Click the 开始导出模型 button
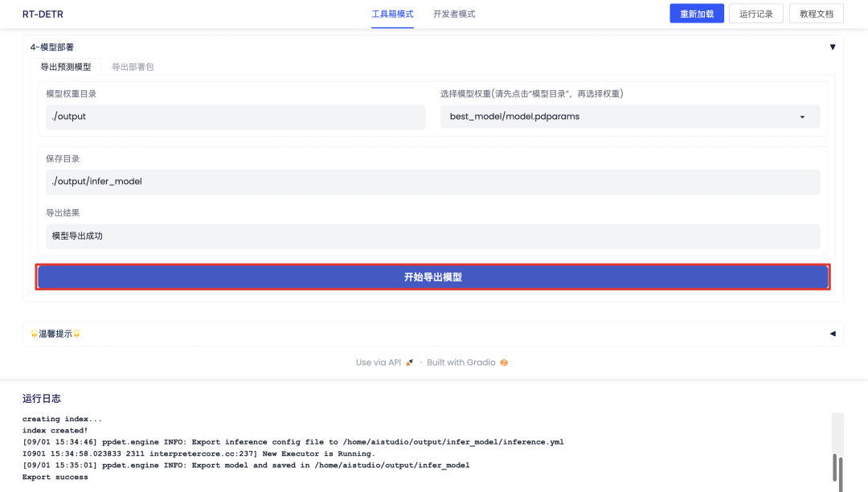868x492 pixels. (x=433, y=276)
